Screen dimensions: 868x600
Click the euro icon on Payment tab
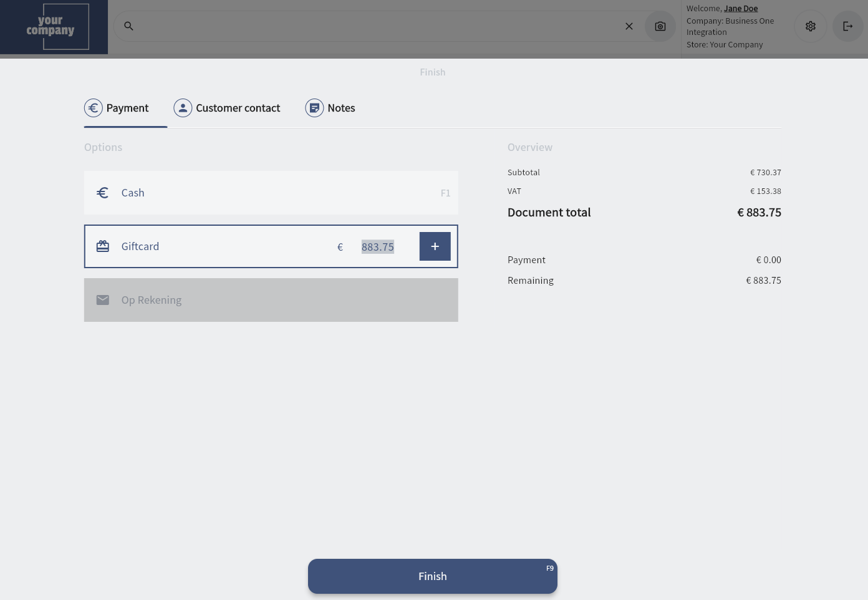tap(94, 108)
